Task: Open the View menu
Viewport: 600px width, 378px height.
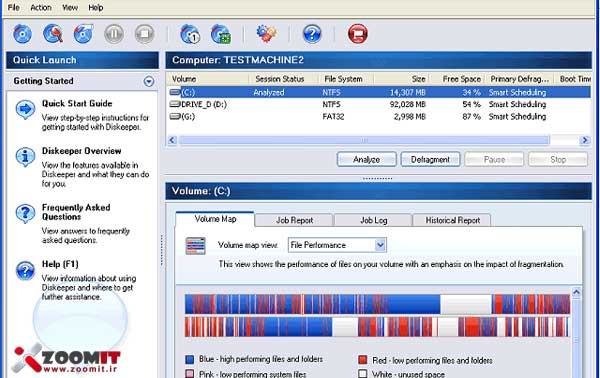Action: 70,7
